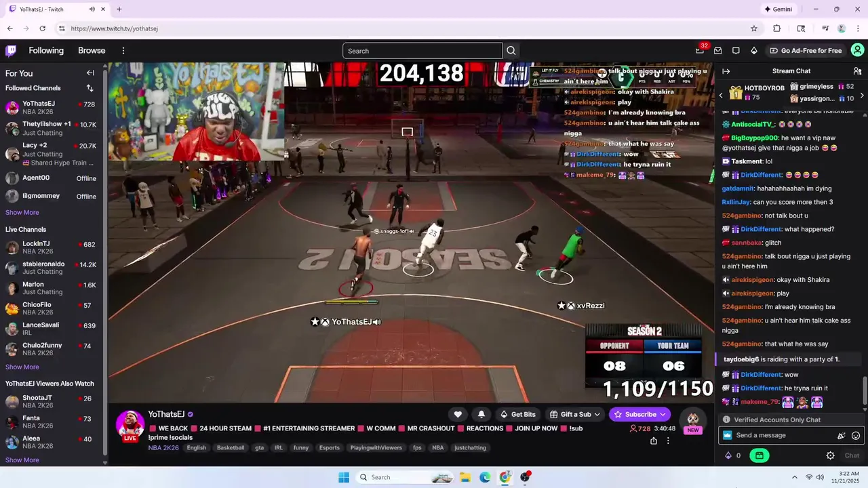Expand Gift a Sub dropdown arrow
Viewport: 868px width, 488px height.
click(x=597, y=414)
